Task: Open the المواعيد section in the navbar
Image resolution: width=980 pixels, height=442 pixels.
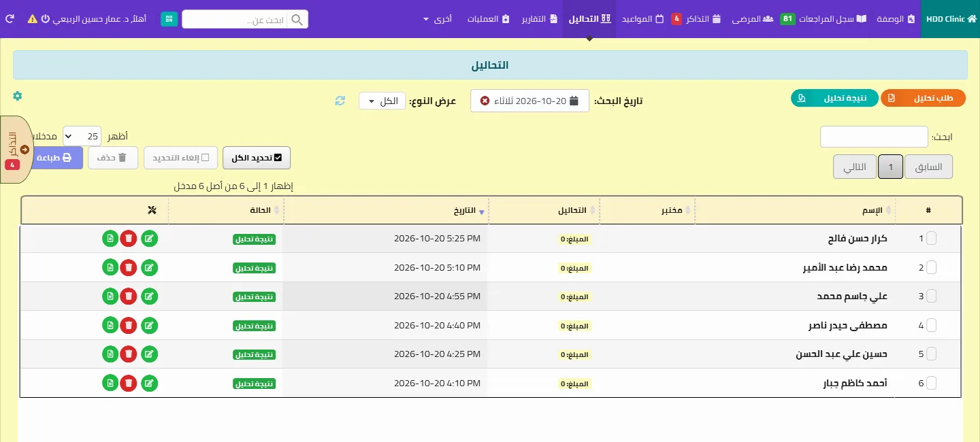Action: (x=642, y=19)
